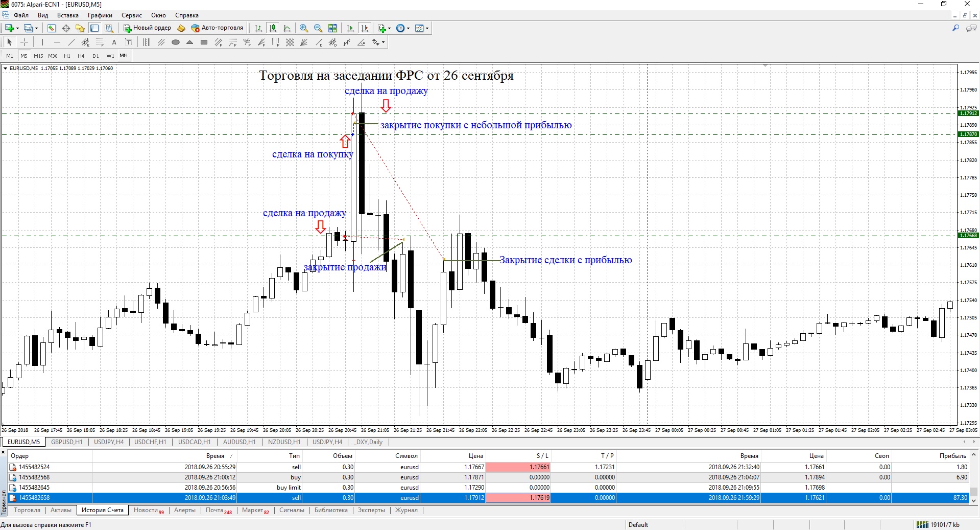Click the add indicators icon
The width and height of the screenshot is (980, 530).
point(382,28)
